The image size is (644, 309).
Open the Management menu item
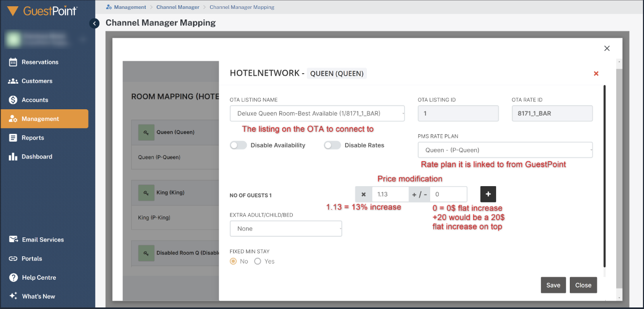coord(44,119)
